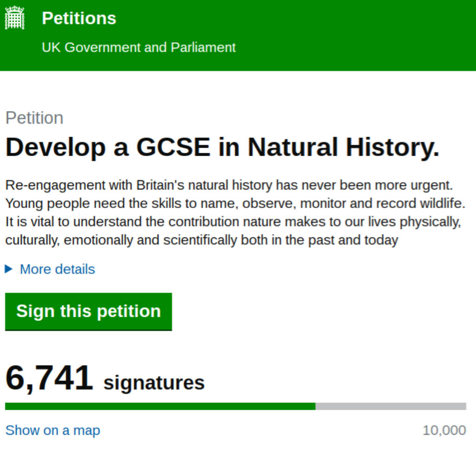The image size is (476, 451).
Task: Click the word signatures beside the count
Action: coord(154,383)
